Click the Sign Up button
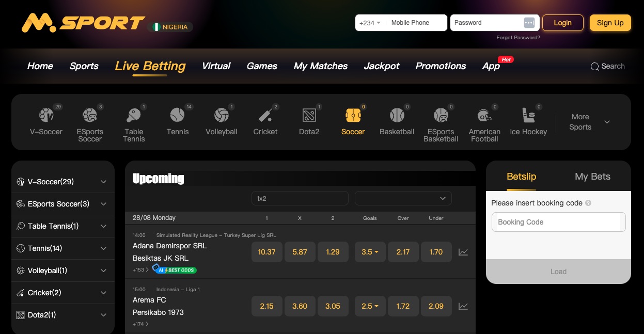Screen dimensions: 644x334 pyautogui.click(x=610, y=23)
